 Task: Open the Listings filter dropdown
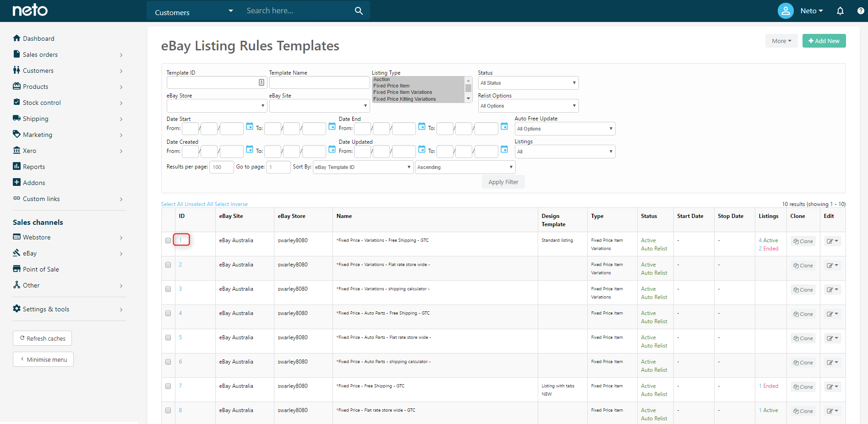565,152
